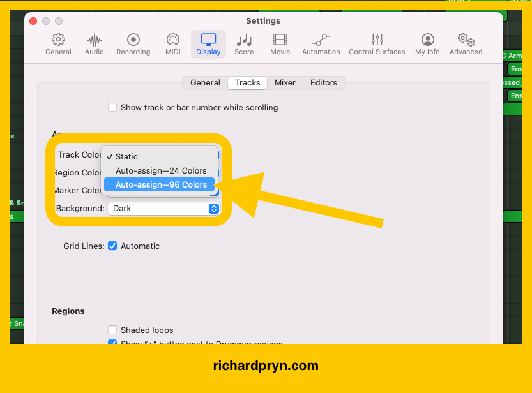The width and height of the screenshot is (532, 393).
Task: Open the Score settings pane
Action: point(244,45)
